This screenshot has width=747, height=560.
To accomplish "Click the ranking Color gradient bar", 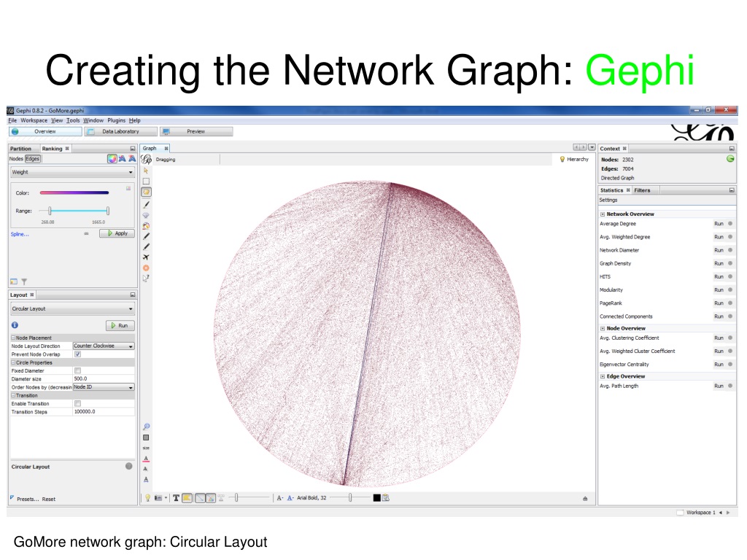I will click(74, 192).
